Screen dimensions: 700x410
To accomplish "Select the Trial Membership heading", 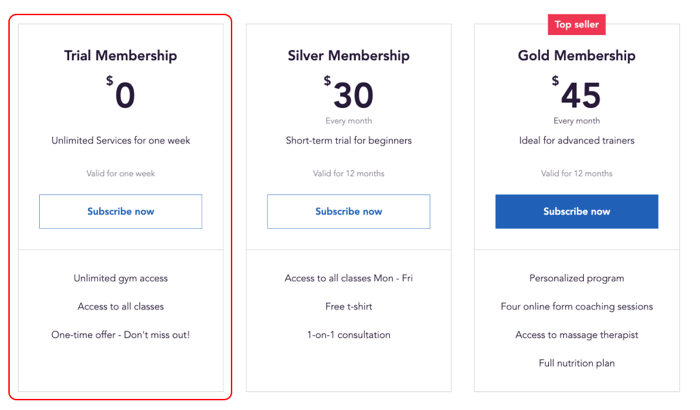I will click(121, 55).
